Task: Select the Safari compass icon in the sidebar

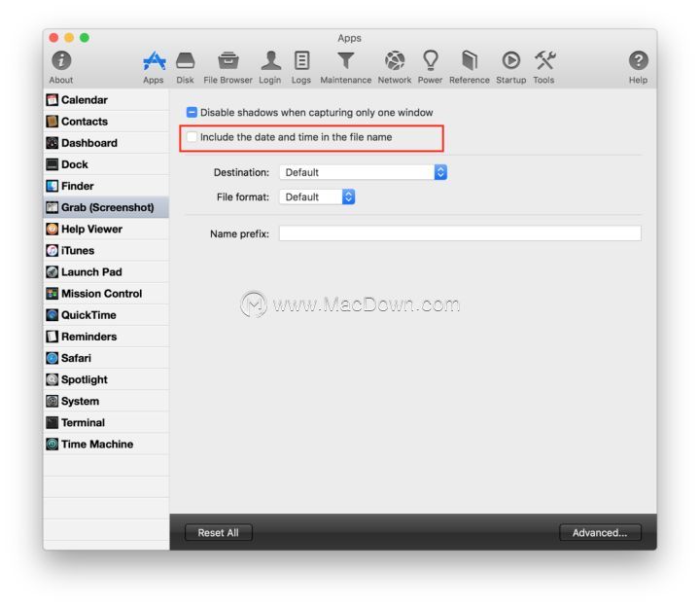Action: pyautogui.click(x=52, y=358)
